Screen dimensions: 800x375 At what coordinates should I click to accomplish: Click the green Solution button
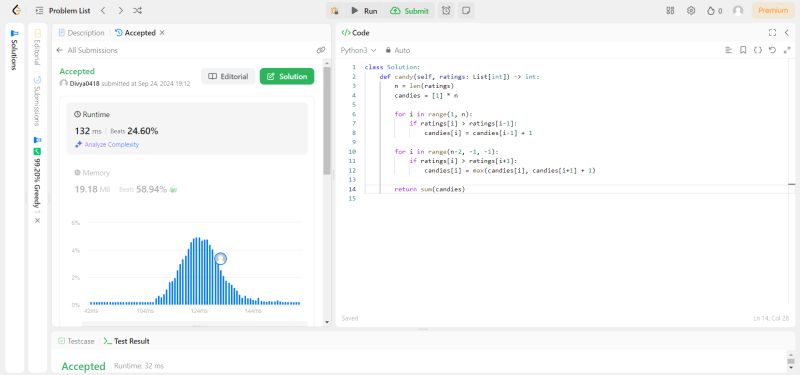(x=287, y=77)
